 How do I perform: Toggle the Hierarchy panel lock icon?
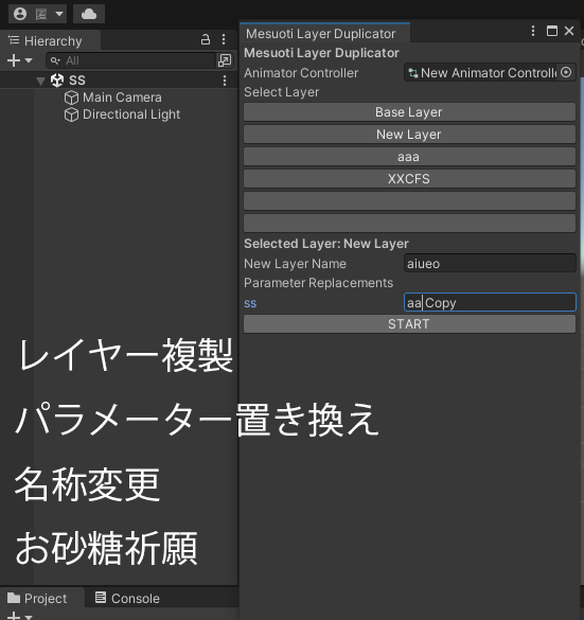[x=205, y=40]
